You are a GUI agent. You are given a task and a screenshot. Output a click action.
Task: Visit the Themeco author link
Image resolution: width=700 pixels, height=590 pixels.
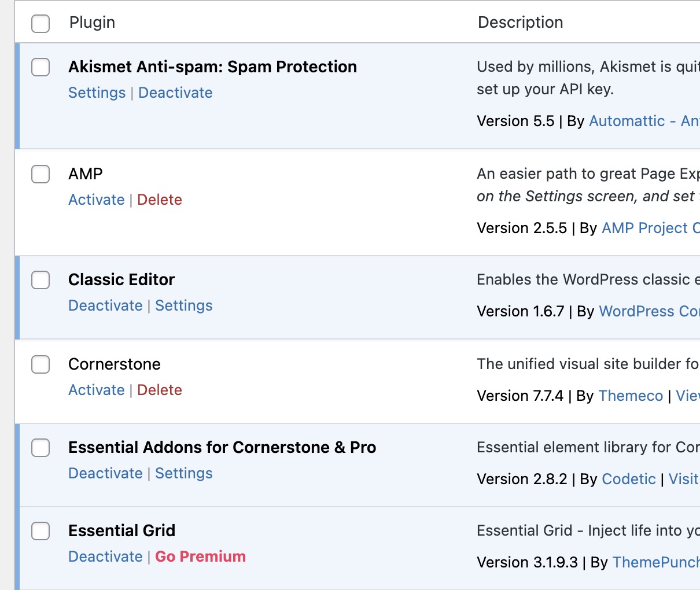pyautogui.click(x=631, y=396)
